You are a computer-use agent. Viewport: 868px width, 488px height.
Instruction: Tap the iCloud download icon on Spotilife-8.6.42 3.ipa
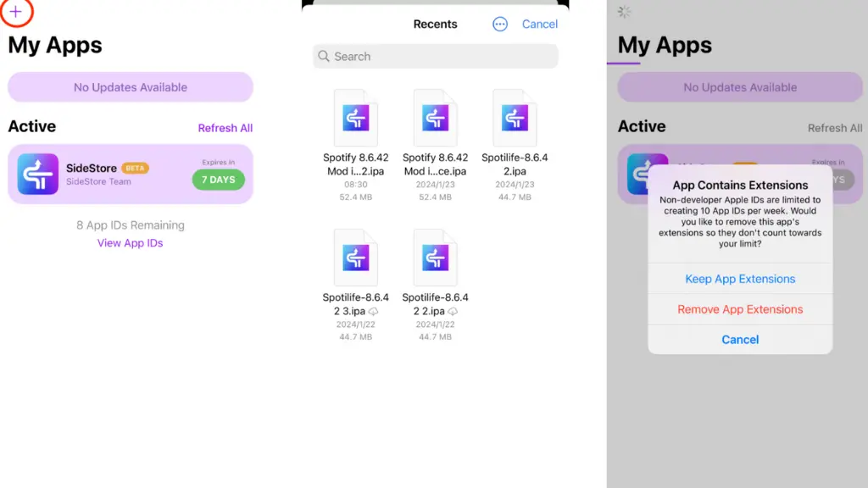pos(374,312)
